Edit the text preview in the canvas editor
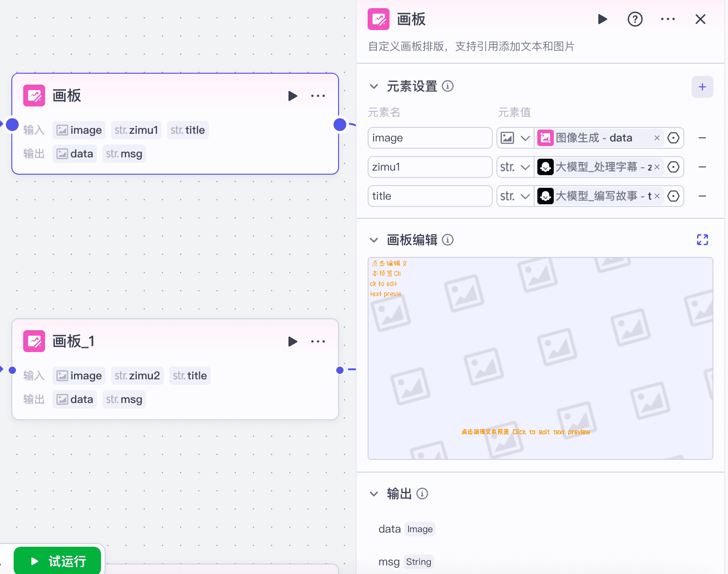The height and width of the screenshot is (574, 728). click(526, 432)
